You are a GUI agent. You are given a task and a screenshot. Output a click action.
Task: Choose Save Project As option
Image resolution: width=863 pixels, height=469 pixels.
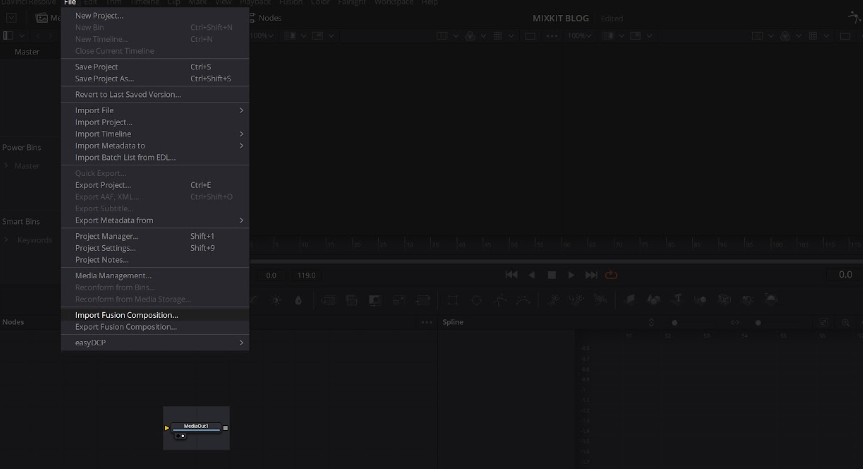[104, 79]
